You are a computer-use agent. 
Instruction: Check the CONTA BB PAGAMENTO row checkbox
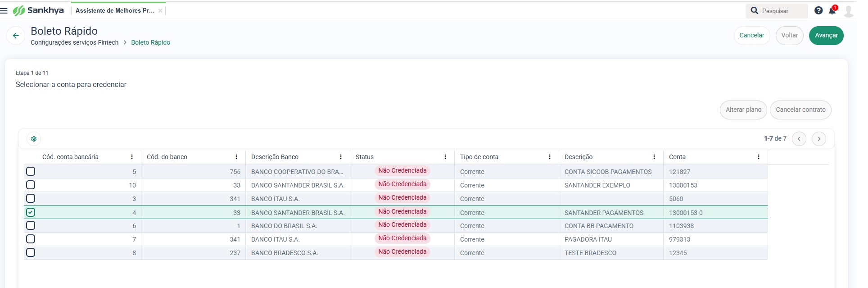[31, 225]
